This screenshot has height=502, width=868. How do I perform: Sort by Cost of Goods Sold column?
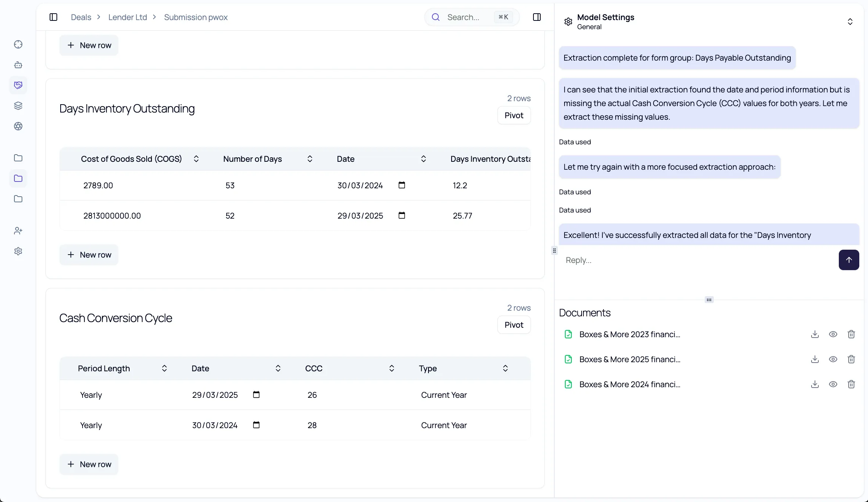(196, 159)
